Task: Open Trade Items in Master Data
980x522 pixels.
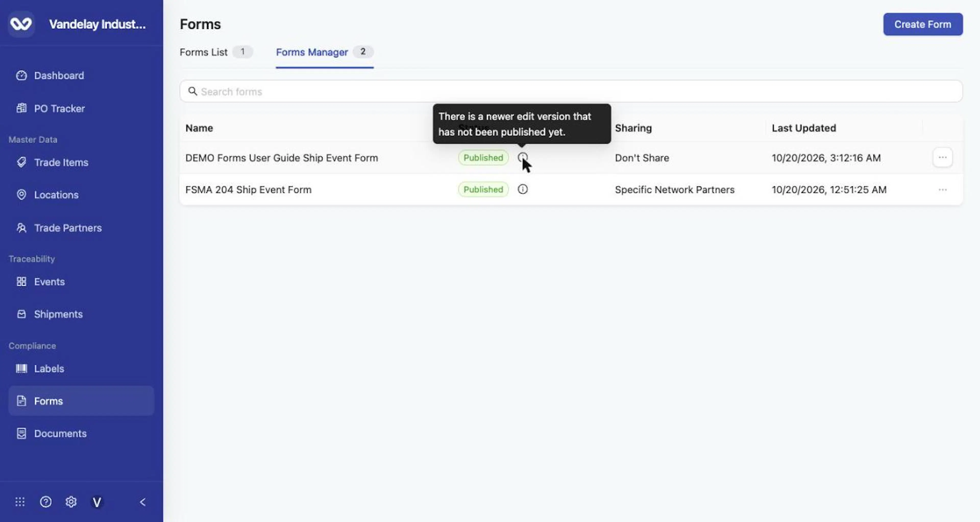Action: point(61,162)
